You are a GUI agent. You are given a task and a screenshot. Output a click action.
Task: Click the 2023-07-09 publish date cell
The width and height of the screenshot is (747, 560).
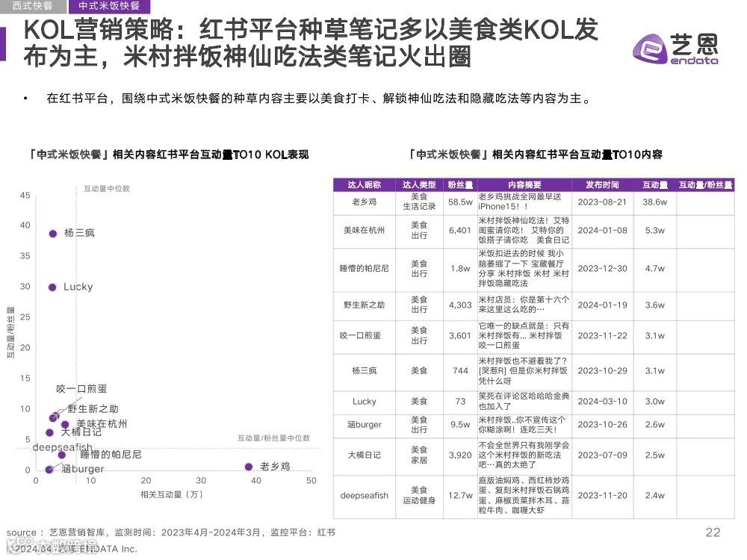(x=602, y=455)
